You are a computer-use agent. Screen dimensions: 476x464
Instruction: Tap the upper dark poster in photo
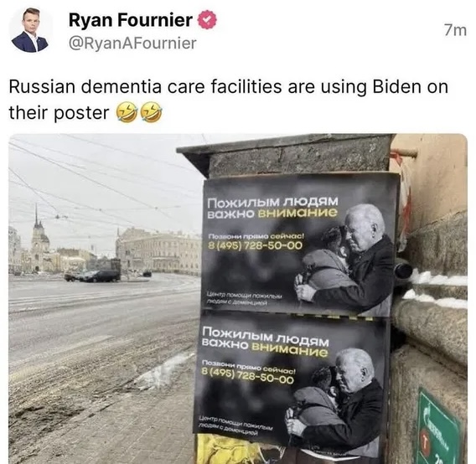(x=300, y=245)
